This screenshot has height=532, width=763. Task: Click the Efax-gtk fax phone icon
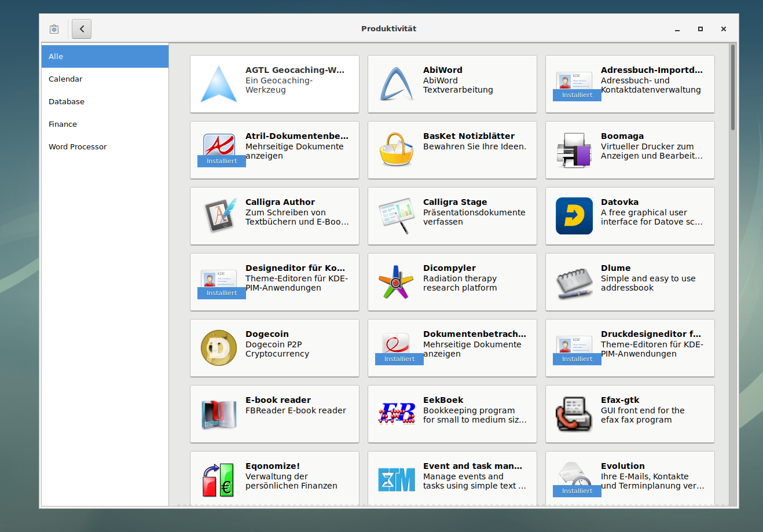click(574, 414)
